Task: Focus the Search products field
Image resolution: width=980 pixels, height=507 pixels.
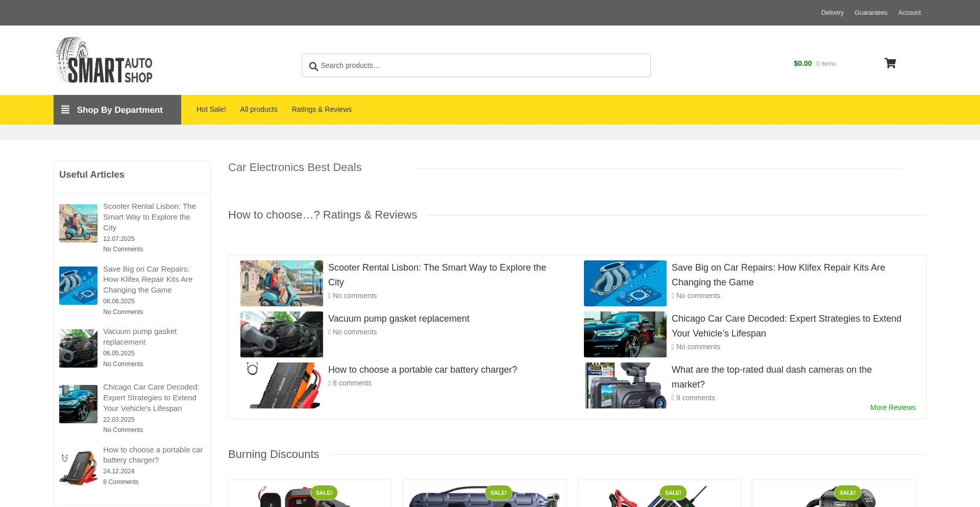Action: (x=476, y=65)
